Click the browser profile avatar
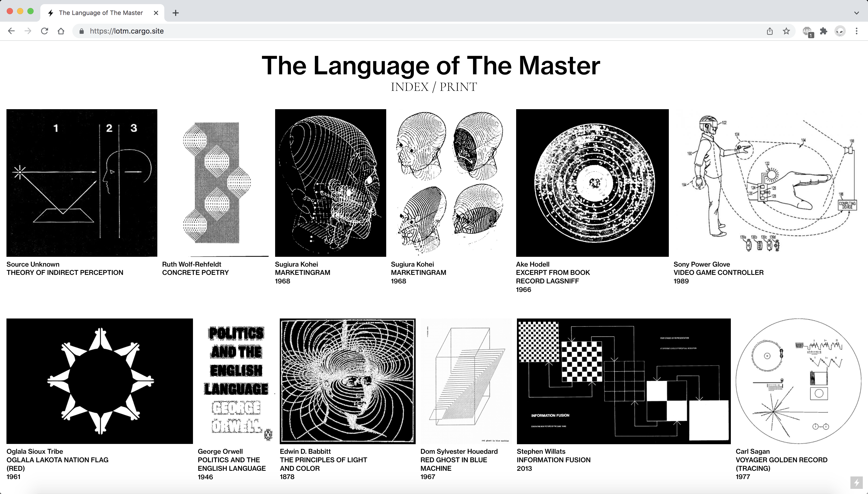 [x=840, y=31]
